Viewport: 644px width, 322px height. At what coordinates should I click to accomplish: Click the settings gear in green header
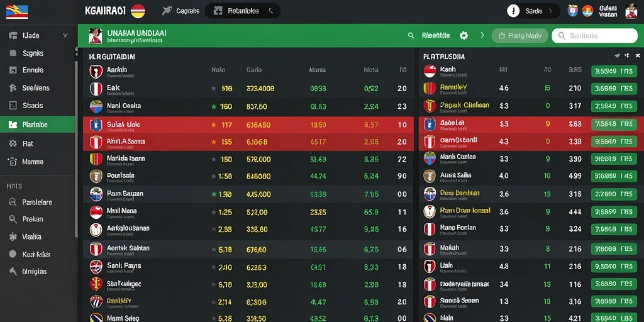pos(464,36)
